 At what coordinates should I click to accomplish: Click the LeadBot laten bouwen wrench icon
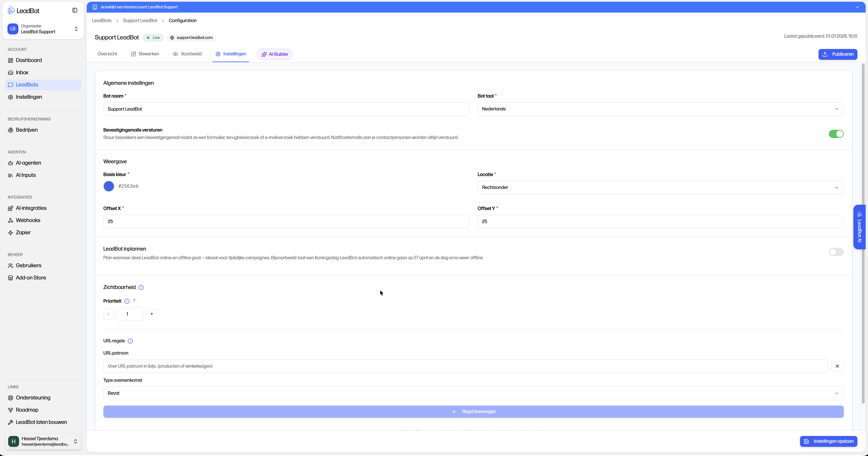pos(10,422)
